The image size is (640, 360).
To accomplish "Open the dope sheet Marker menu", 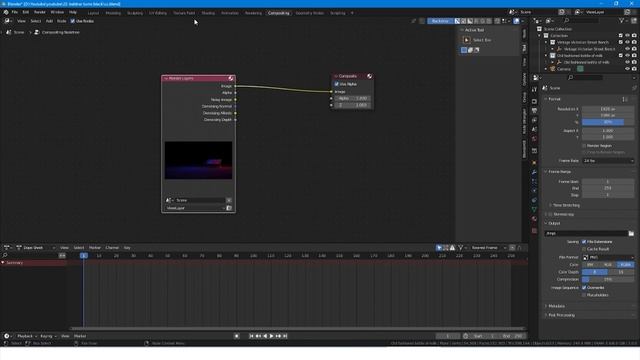I will pyautogui.click(x=95, y=248).
